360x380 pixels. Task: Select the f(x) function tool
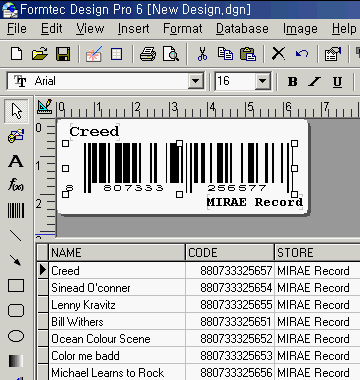pyautogui.click(x=16, y=184)
